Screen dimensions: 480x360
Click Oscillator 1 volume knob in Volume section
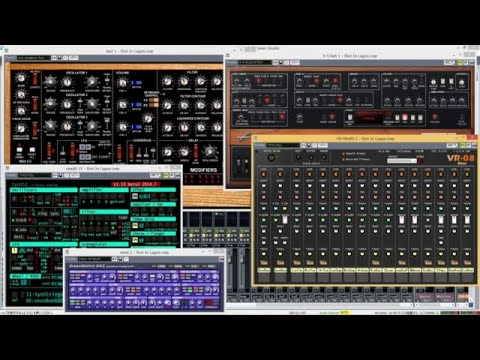(122, 83)
